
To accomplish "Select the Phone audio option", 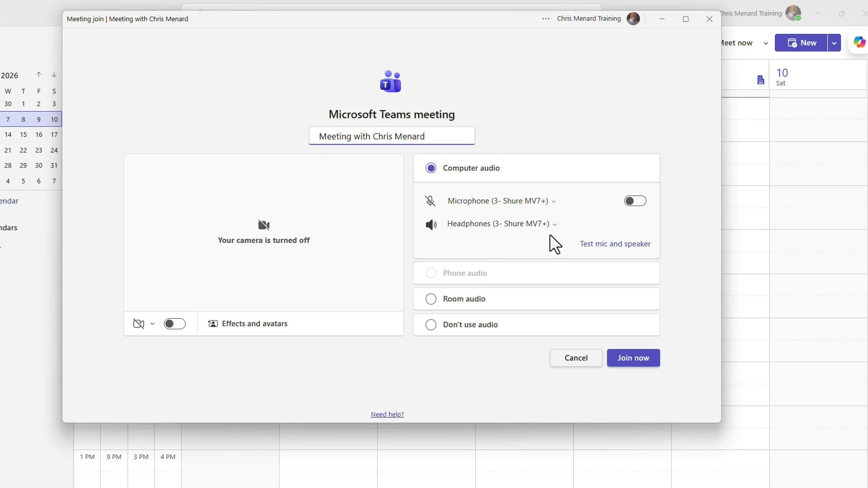I will 536,273.
